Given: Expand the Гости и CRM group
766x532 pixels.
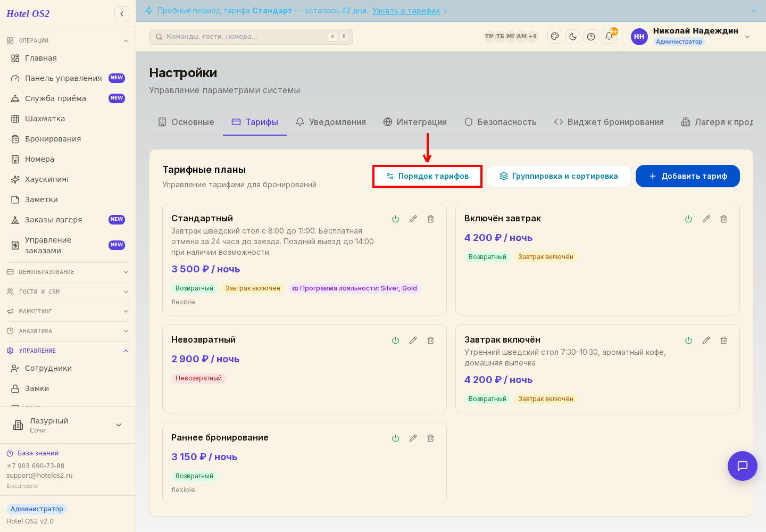Looking at the screenshot, I should (68, 292).
